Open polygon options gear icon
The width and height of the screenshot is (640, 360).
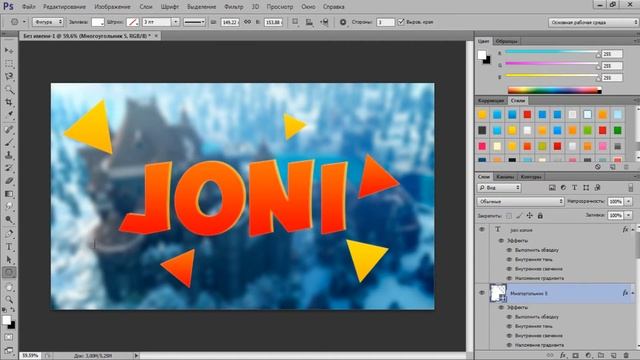click(343, 22)
